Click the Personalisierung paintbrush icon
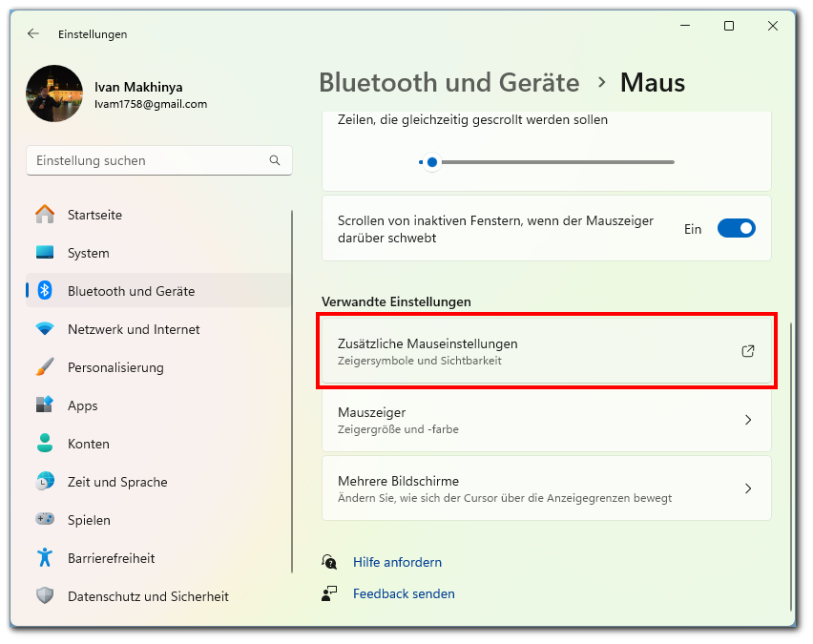Screen dimensions: 813x644 point(45,367)
